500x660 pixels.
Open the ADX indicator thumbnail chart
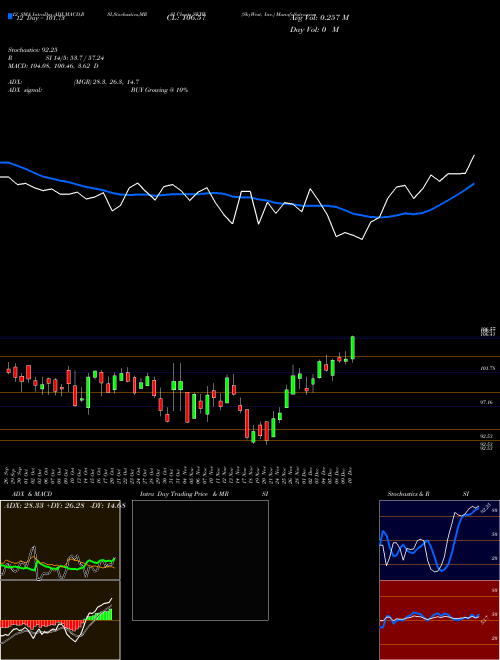[60, 540]
